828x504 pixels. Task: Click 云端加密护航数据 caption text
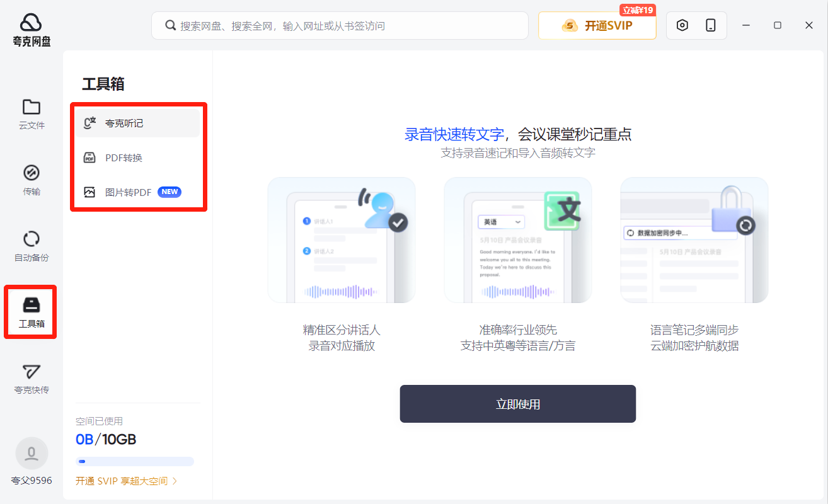coord(694,346)
